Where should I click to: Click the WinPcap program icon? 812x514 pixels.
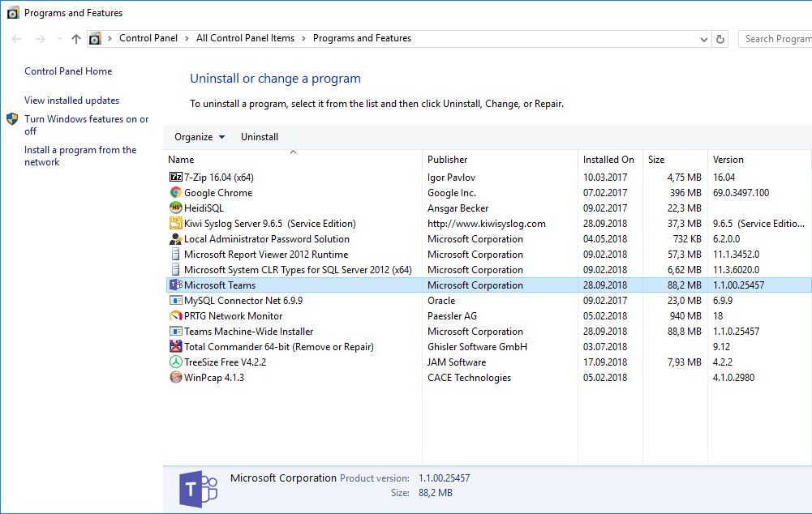175,377
